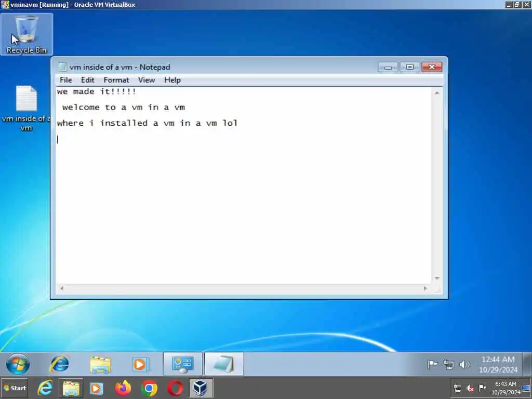532x399 pixels.
Task: Close the Notepad window
Action: click(432, 67)
